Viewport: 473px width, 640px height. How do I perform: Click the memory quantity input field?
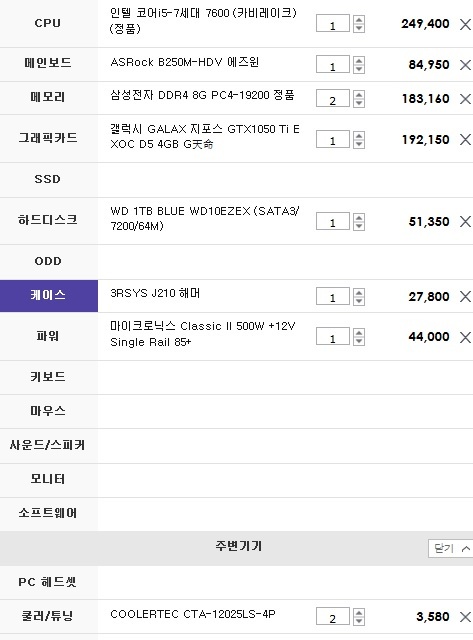(x=333, y=99)
